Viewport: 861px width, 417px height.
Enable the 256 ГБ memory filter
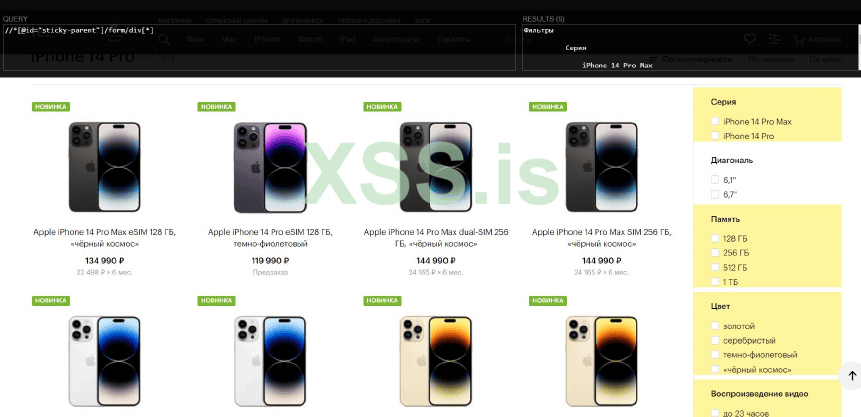click(715, 253)
